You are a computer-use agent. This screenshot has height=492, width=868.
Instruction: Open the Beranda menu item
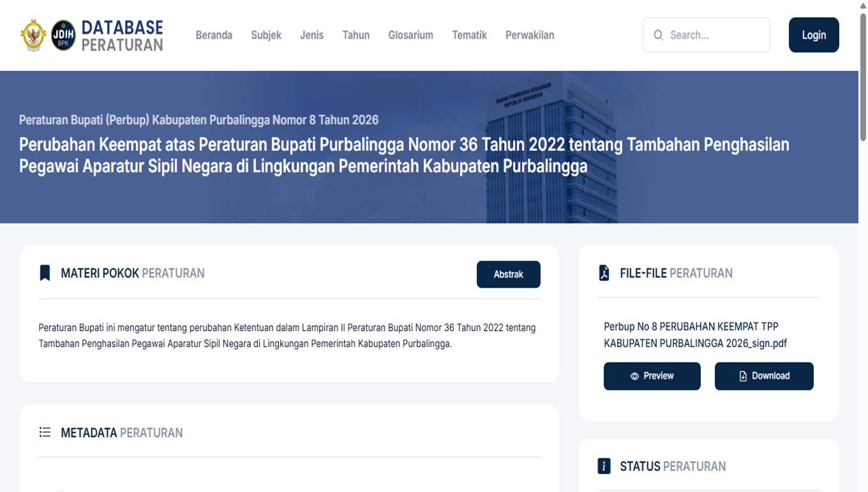(x=214, y=35)
